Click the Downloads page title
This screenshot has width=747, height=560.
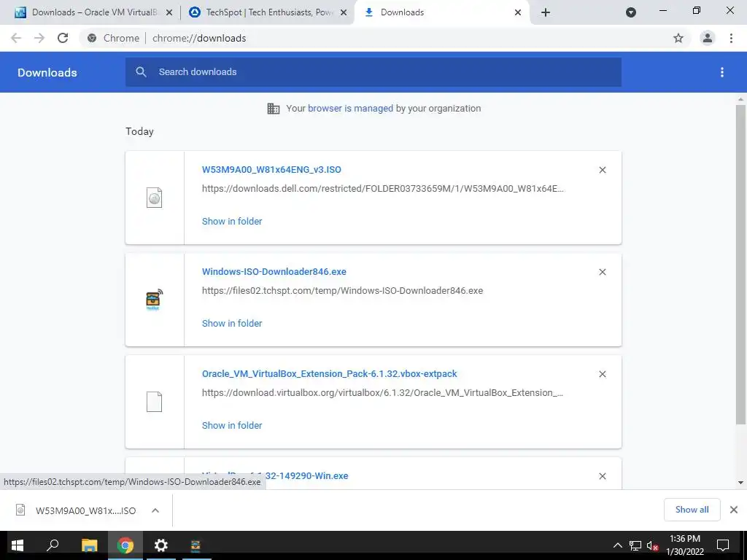47,72
